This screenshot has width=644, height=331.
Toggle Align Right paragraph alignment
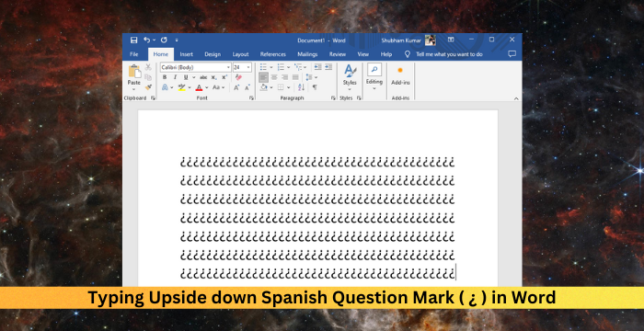coord(284,77)
